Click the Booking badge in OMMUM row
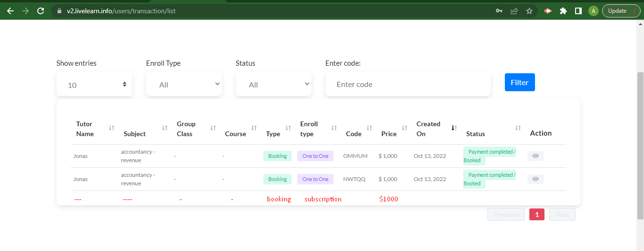The image size is (644, 251). coord(277,156)
